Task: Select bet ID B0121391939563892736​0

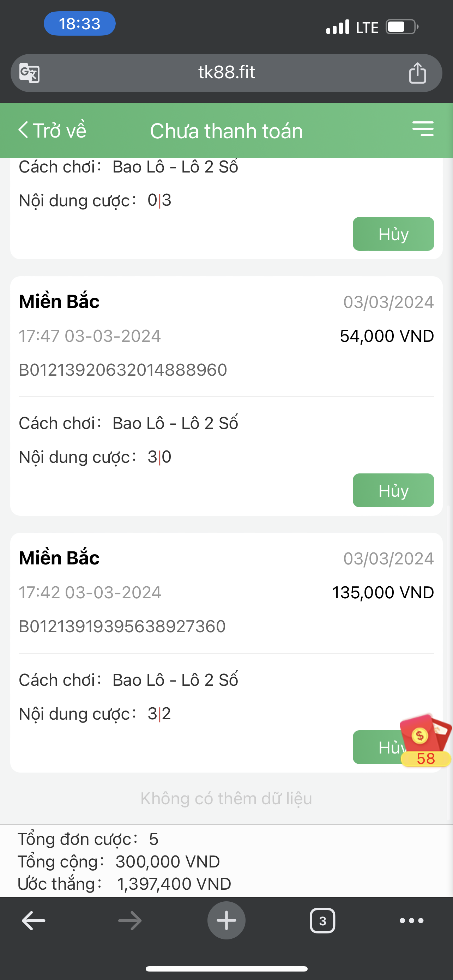Action: [122, 626]
